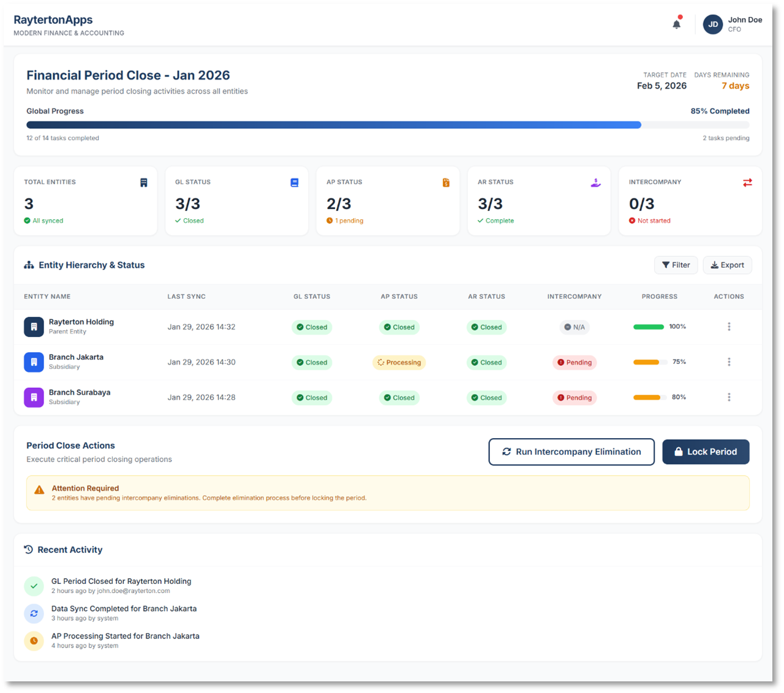The height and width of the screenshot is (693, 784).
Task: Sort by the Last Sync column header
Action: coord(186,297)
